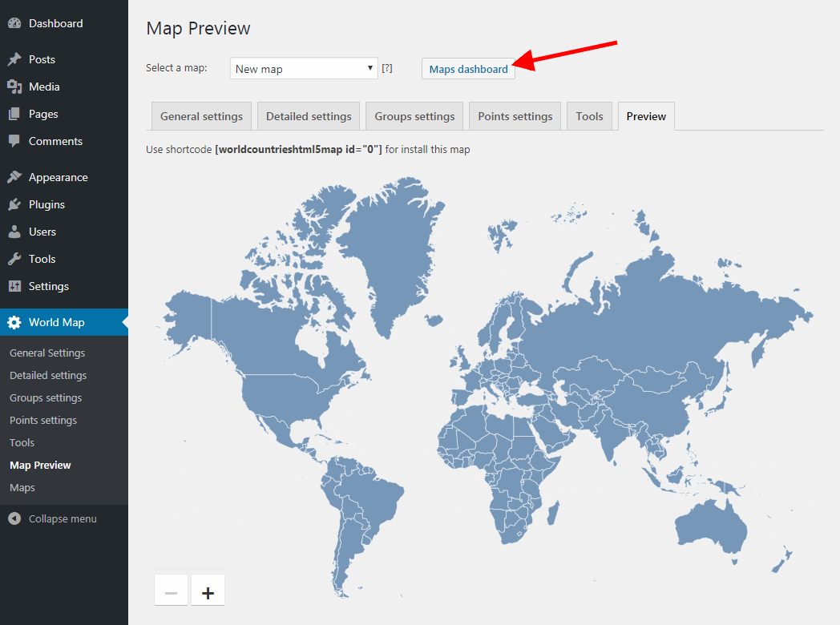Click the Users person icon

coord(16,231)
